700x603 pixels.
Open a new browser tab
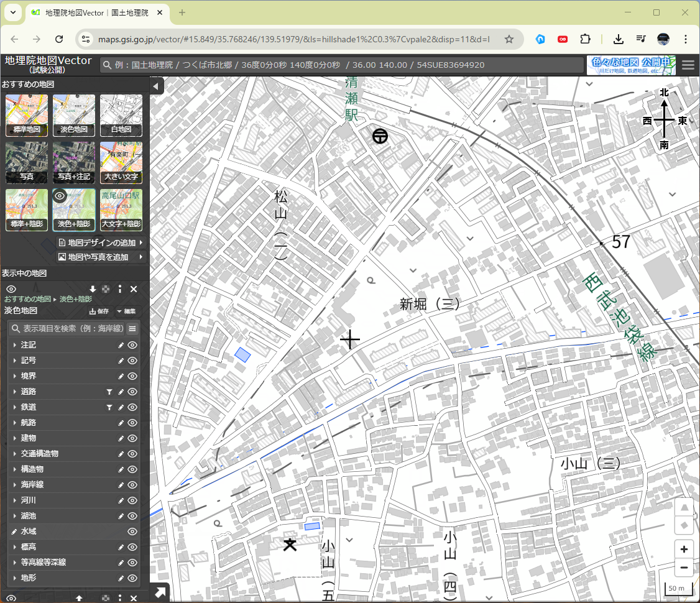click(182, 12)
